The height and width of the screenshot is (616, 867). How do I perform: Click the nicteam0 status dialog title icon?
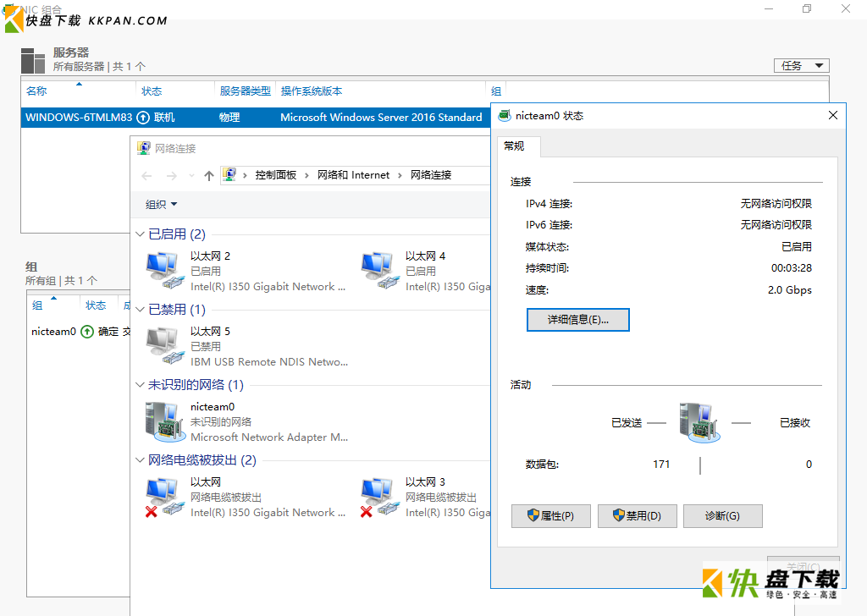pos(504,115)
